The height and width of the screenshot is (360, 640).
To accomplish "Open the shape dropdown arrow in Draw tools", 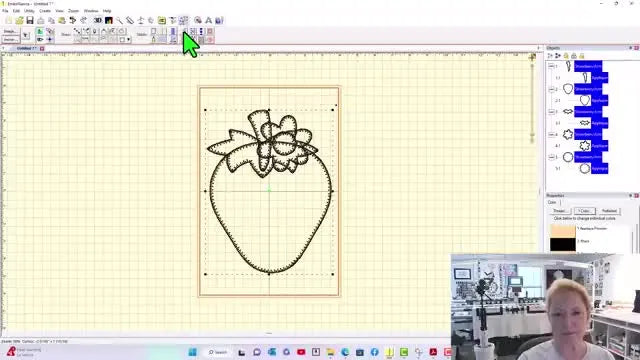I will [x=129, y=40].
